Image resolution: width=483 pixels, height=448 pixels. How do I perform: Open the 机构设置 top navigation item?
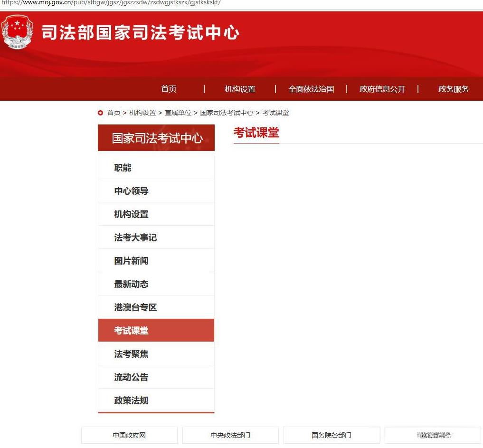[x=240, y=89]
